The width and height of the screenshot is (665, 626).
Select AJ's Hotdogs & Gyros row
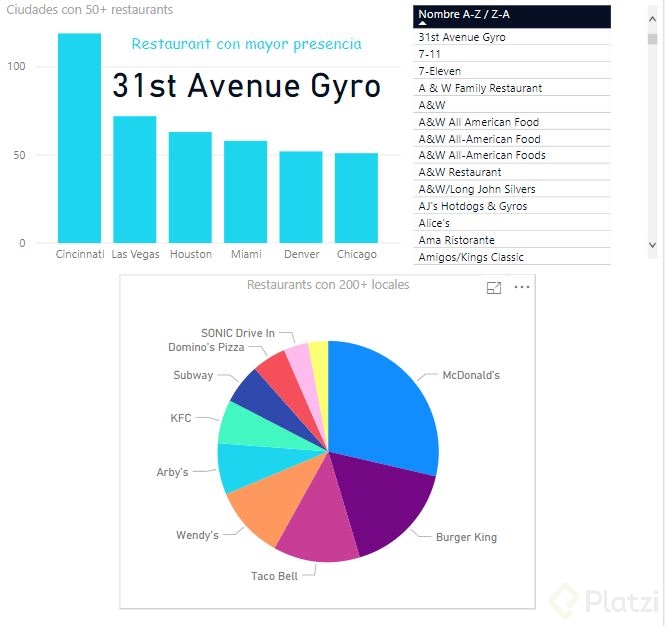point(512,206)
